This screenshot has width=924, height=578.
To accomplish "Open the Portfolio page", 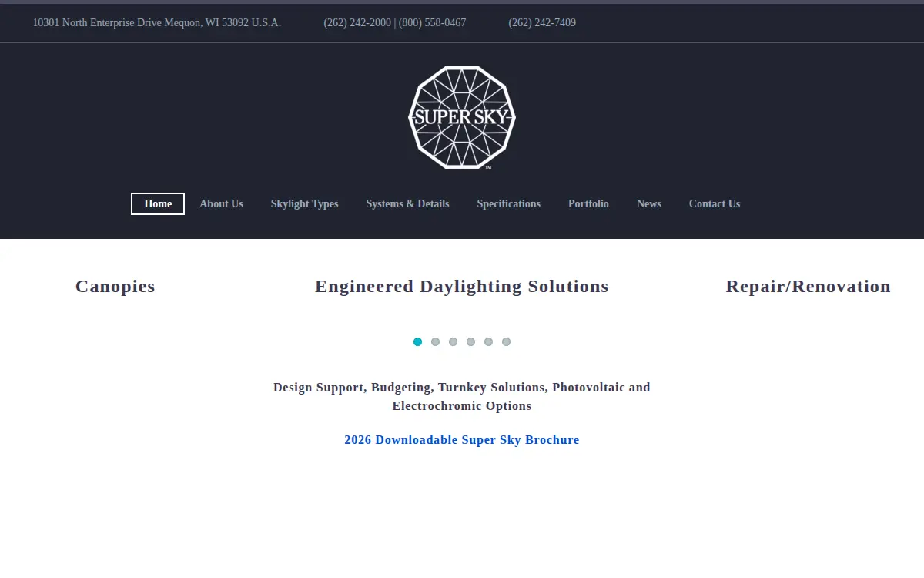I will 588,203.
